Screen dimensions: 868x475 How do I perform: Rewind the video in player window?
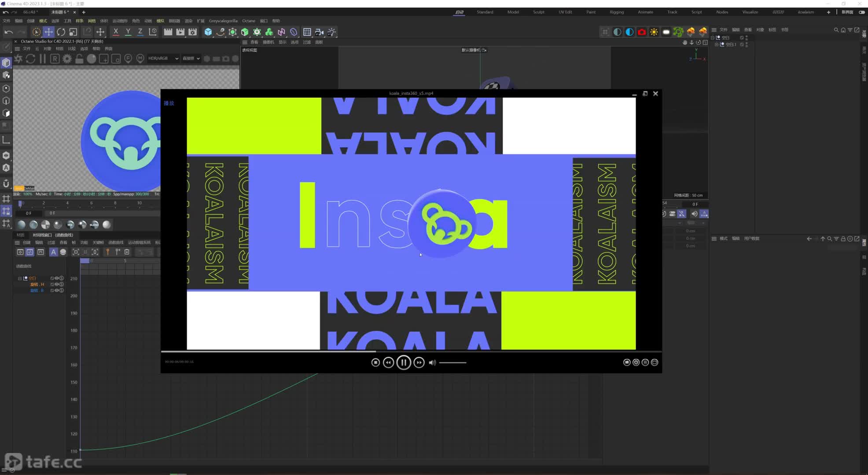point(388,362)
